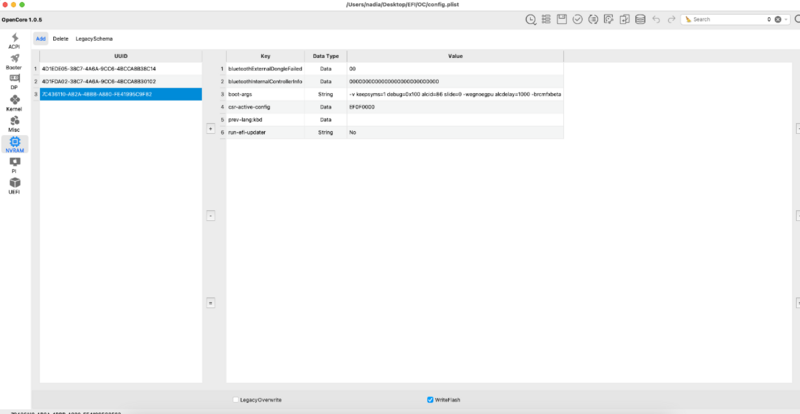Switch to the LegacySchema tab
This screenshot has height=414, width=800.
point(94,39)
